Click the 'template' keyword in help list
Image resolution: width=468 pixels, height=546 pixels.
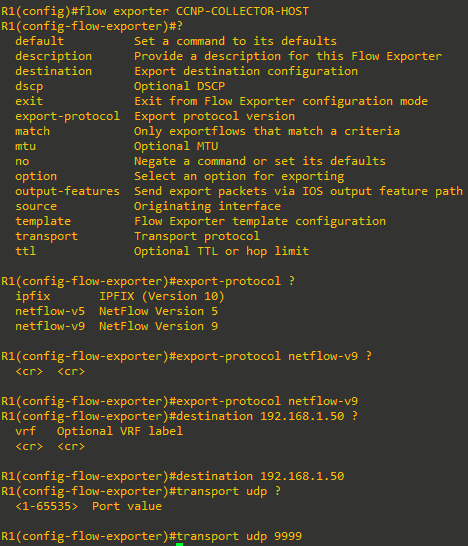[x=43, y=221]
